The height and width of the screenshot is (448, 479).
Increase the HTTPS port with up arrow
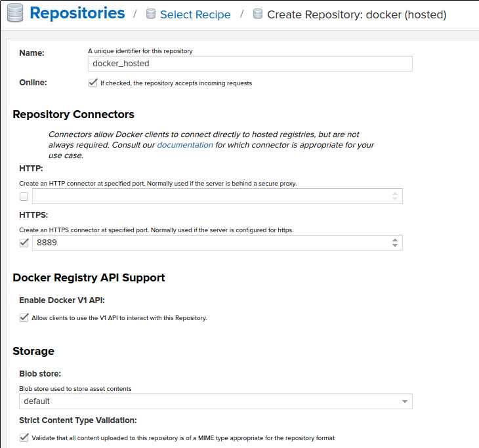tap(394, 239)
